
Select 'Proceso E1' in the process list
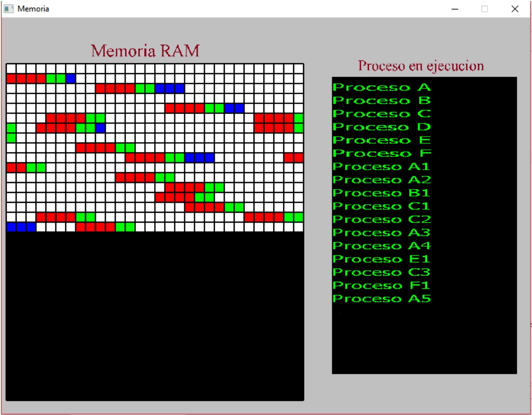382,259
